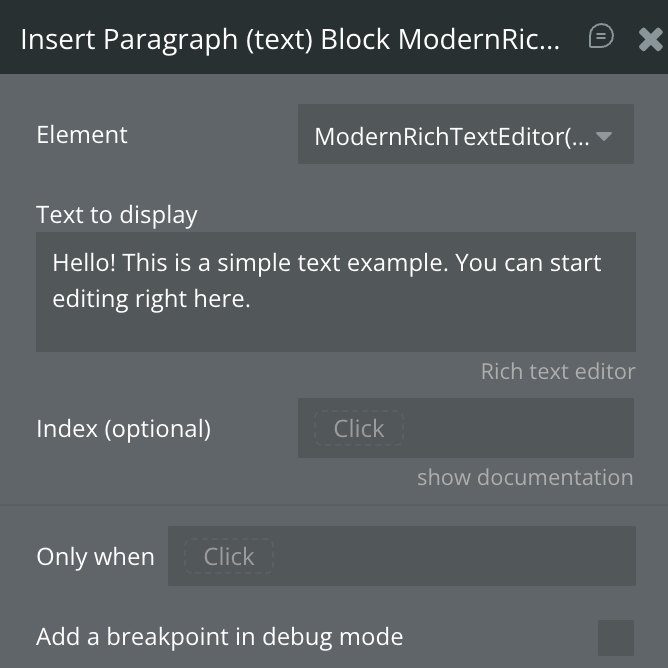This screenshot has width=668, height=668.
Task: Click the words "editing right here." in the text box
Action: pos(150,298)
